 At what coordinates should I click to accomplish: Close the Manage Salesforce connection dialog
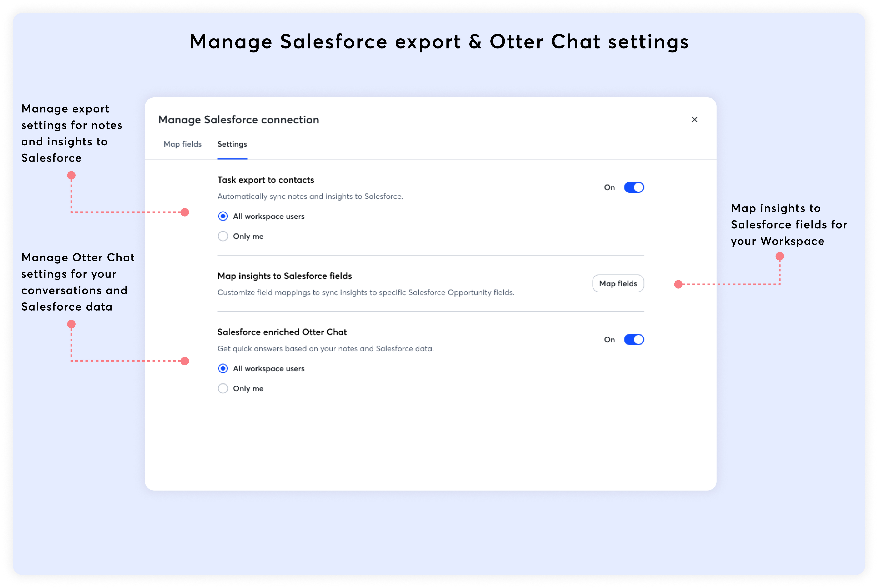tap(694, 120)
